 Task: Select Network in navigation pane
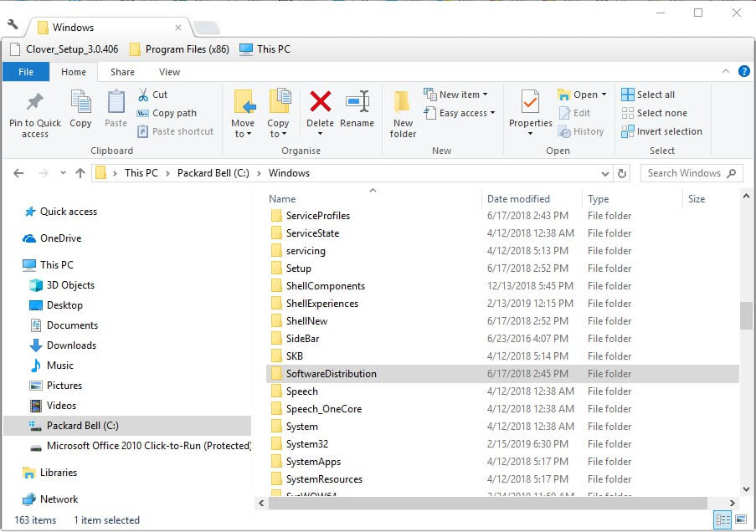50,499
